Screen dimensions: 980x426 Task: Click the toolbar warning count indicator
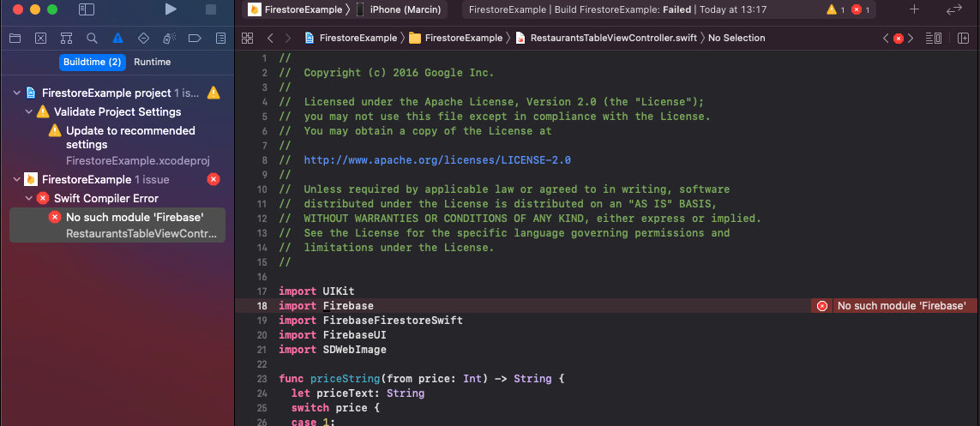(835, 9)
